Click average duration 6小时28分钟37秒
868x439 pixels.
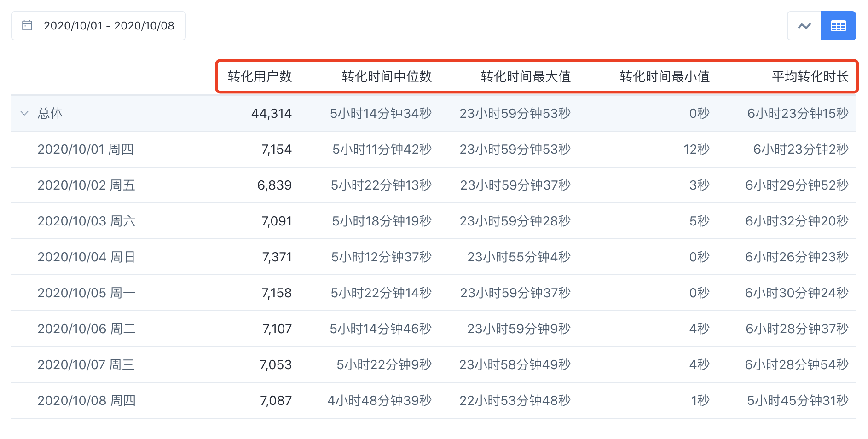pos(797,329)
